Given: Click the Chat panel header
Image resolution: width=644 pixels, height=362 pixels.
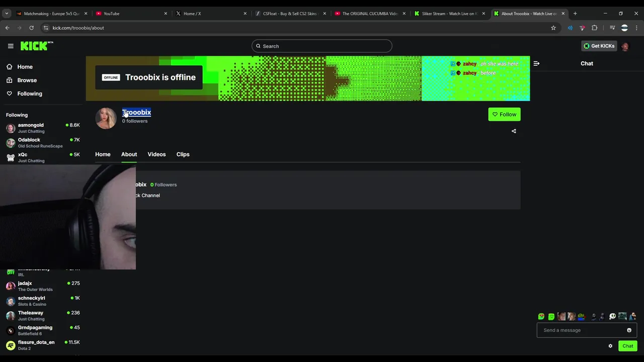Looking at the screenshot, I should pyautogui.click(x=587, y=63).
